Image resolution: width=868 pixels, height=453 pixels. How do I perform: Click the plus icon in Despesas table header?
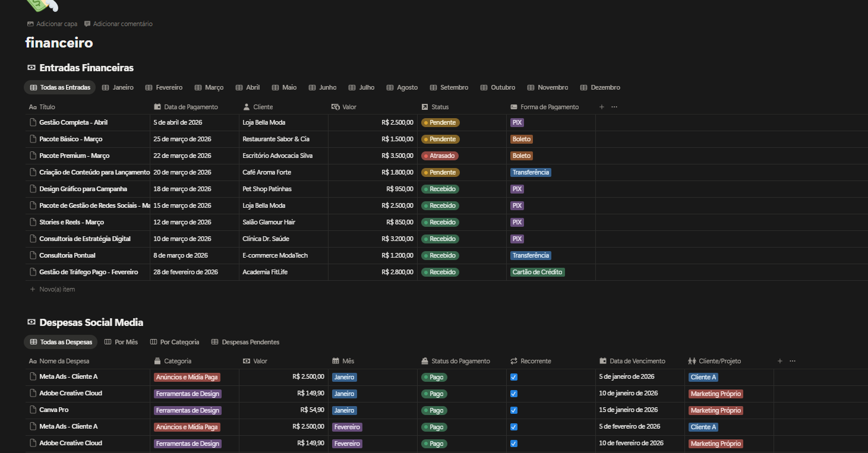pos(779,361)
